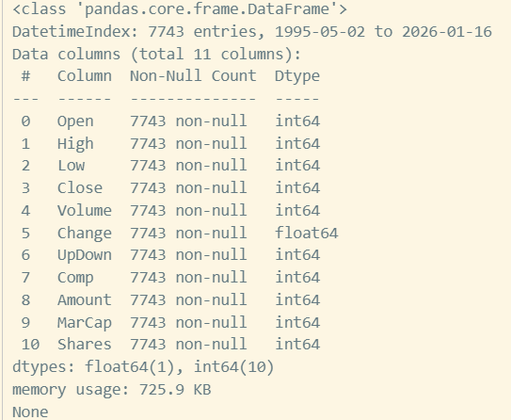Click the 'Open' column name
Screen dimensions: 511x420
[75, 121]
